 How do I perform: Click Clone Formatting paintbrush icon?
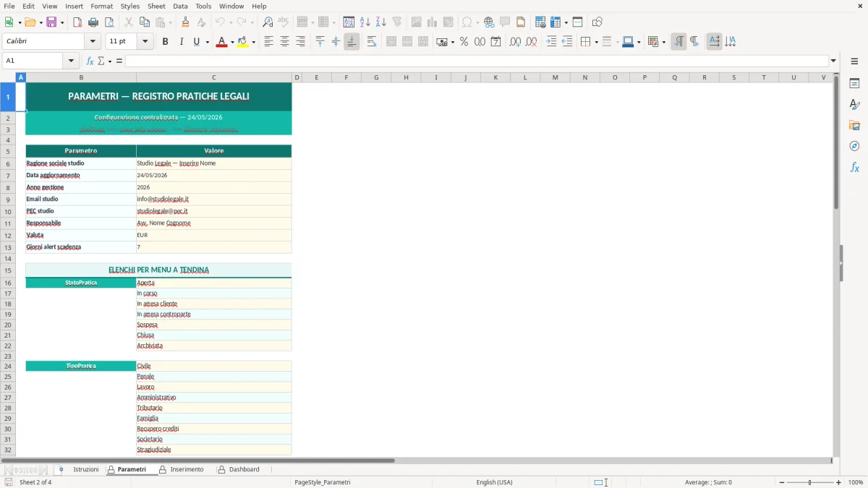(x=185, y=22)
